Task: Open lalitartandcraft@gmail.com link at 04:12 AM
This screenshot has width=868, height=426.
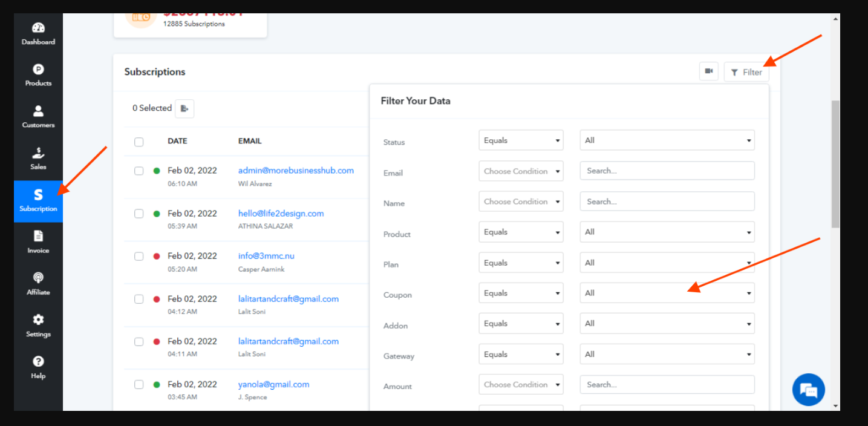Action: pyautogui.click(x=289, y=299)
